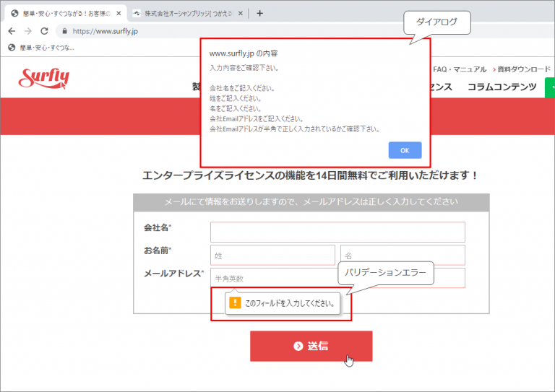The image size is (555, 392).
Task: Open a new tab with plus icon
Action: (260, 13)
